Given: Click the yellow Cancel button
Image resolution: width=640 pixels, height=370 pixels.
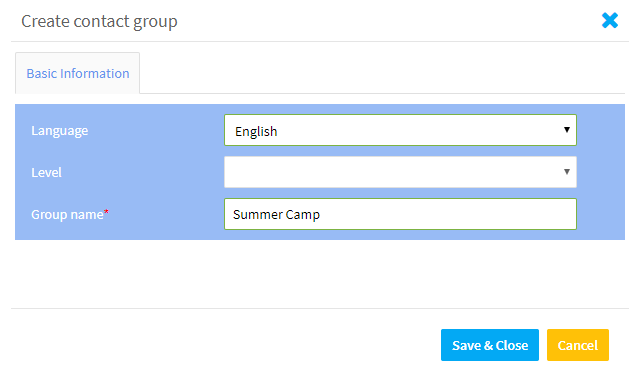Looking at the screenshot, I should (578, 345).
